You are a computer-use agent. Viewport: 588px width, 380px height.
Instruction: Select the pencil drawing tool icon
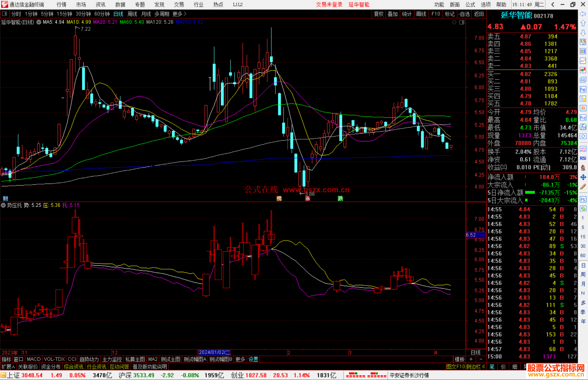583,187
